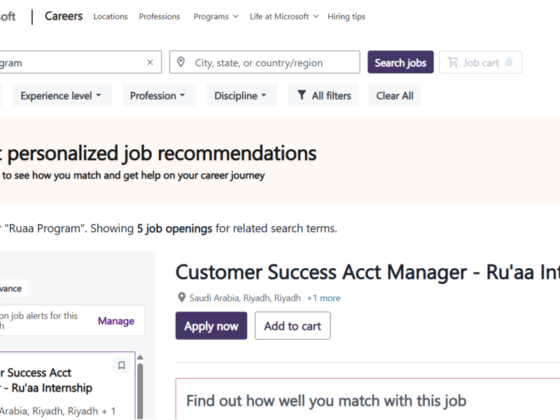Open the Profession filter dropdown
The width and height of the screenshot is (560, 420).
pos(159,96)
